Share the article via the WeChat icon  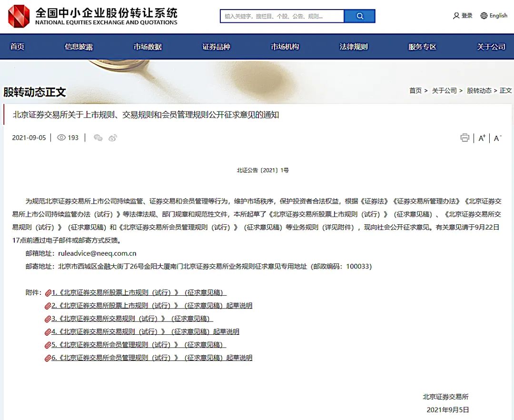98,138
